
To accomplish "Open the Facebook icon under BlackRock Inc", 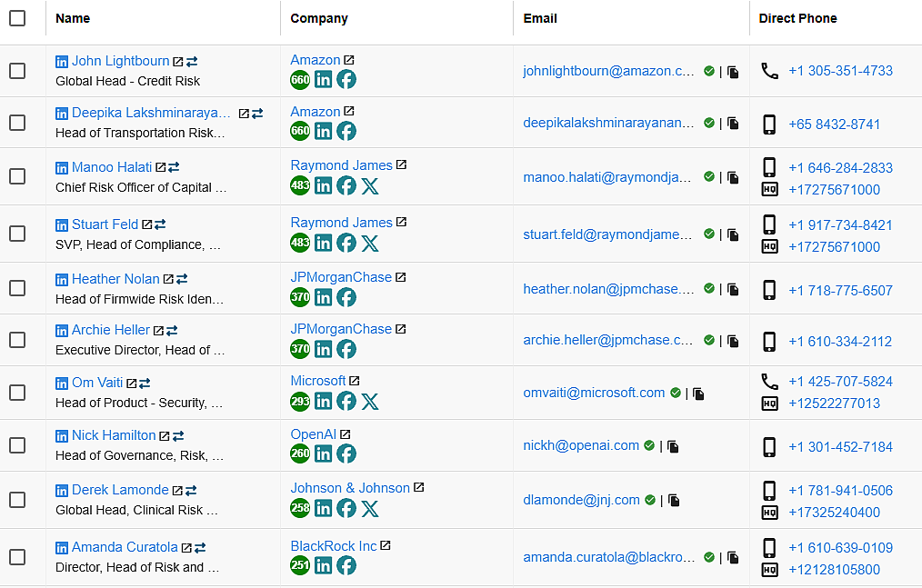I will pyautogui.click(x=346, y=566).
